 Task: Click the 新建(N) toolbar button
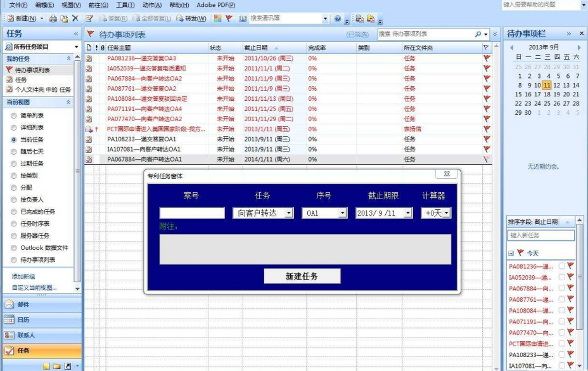(22, 18)
